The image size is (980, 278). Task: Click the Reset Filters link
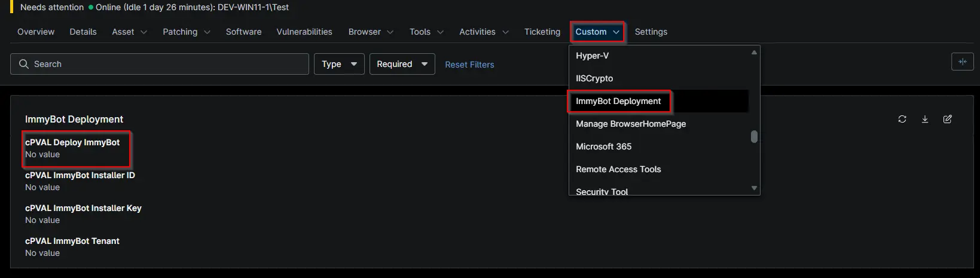point(469,65)
